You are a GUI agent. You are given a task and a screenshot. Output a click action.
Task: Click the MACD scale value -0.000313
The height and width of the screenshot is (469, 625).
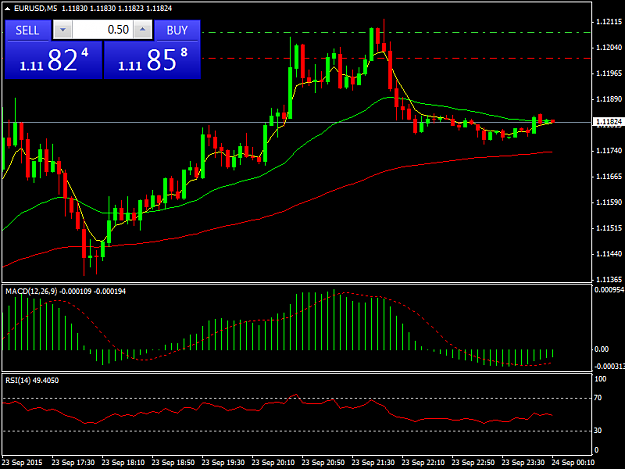(x=609, y=366)
